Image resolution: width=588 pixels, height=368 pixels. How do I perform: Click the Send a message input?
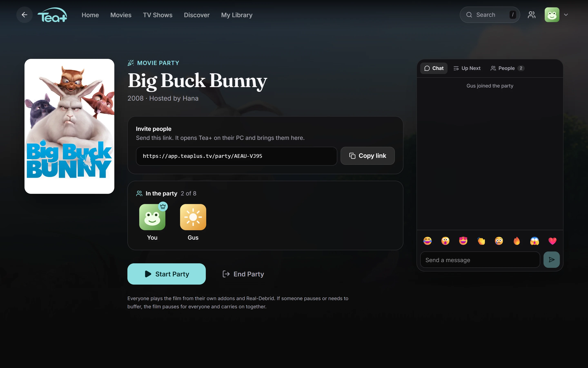[x=480, y=260]
